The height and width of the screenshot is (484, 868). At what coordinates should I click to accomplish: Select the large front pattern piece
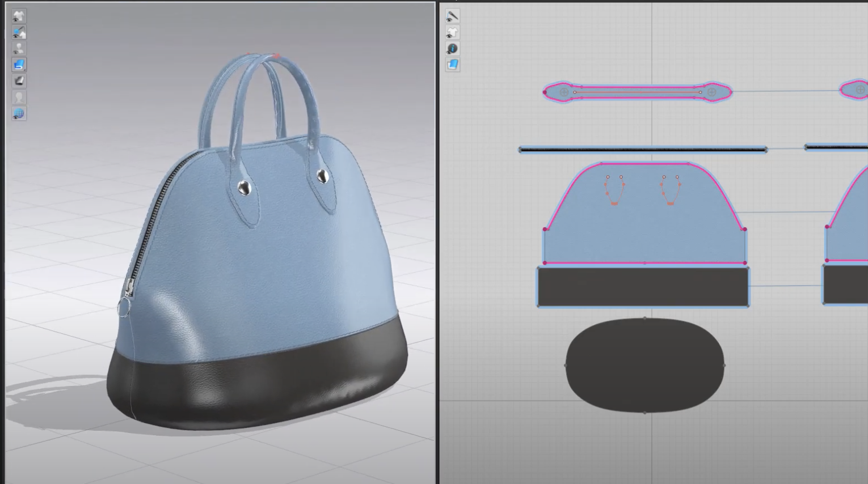(643, 227)
